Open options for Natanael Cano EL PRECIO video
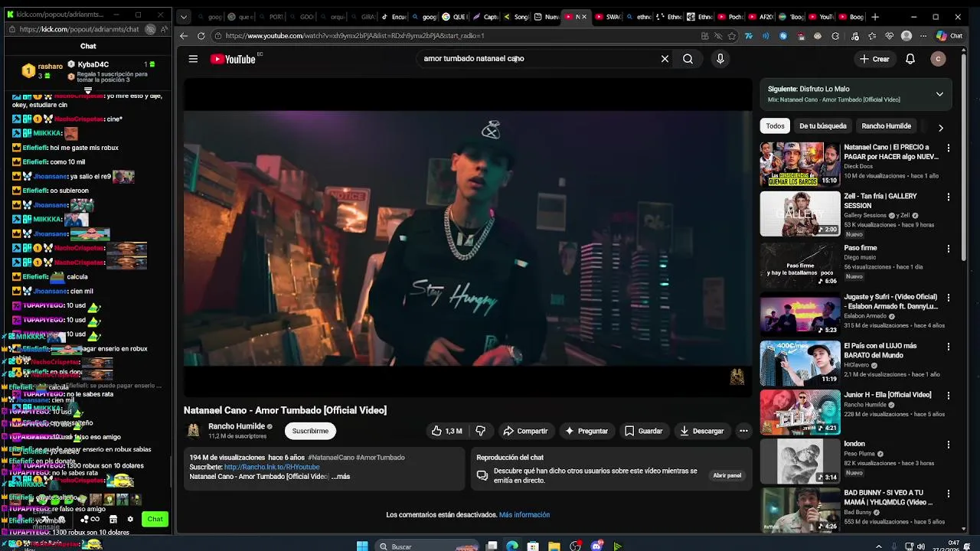980x551 pixels. [x=949, y=148]
